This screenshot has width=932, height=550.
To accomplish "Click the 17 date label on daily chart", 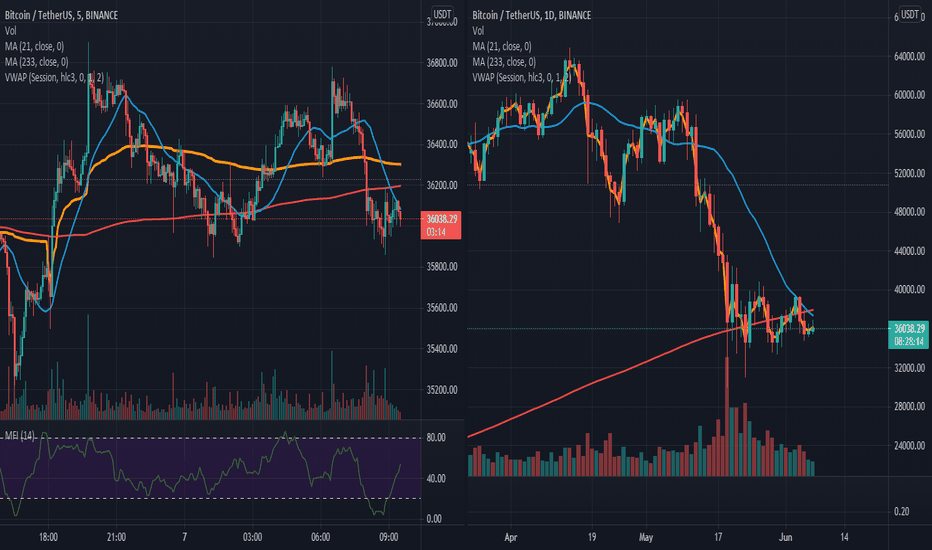I will point(718,538).
